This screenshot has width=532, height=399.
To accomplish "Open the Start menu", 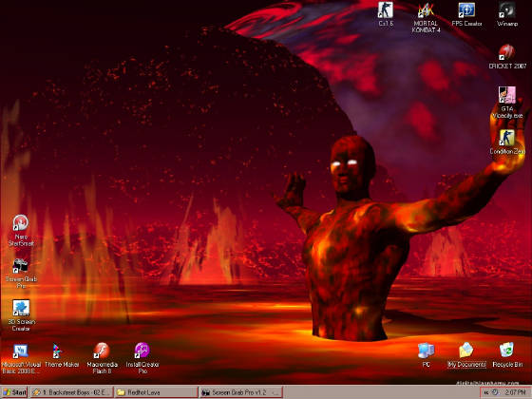I will (14, 392).
